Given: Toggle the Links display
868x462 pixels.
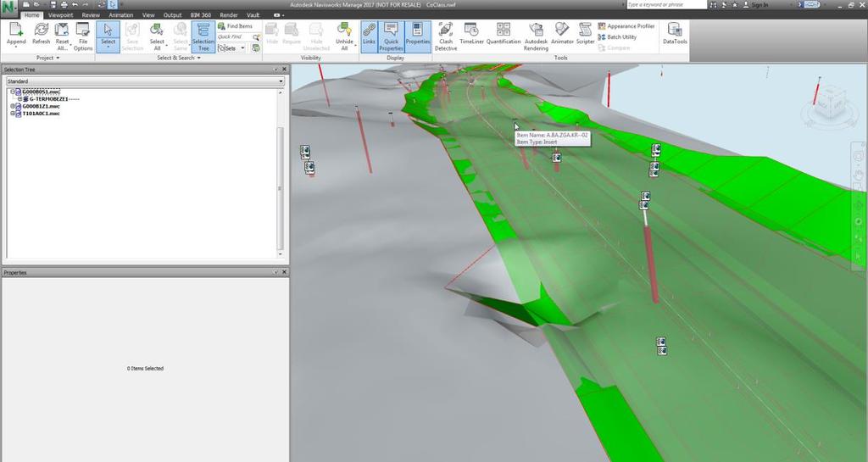Looking at the screenshot, I should pyautogui.click(x=369, y=36).
